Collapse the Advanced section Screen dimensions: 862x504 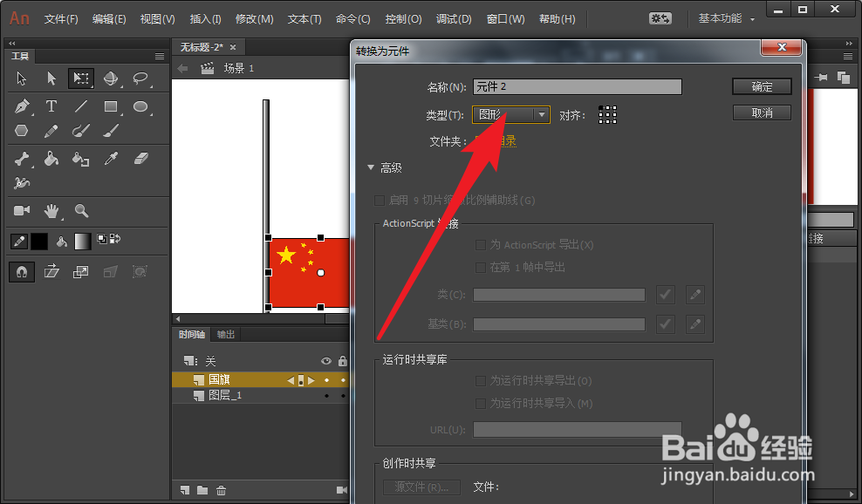(x=371, y=167)
